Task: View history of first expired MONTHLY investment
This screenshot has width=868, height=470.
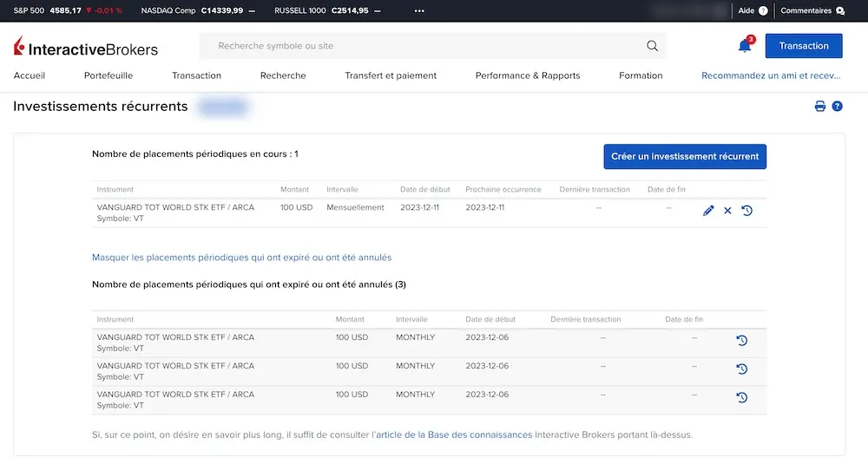Action: (742, 341)
